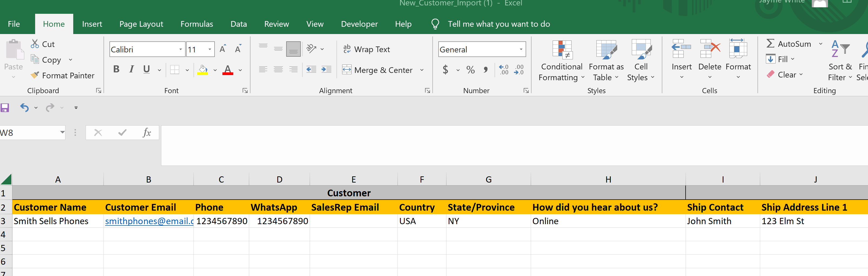This screenshot has width=868, height=276.
Task: Activate the Format Painter brush
Action: 35,75
